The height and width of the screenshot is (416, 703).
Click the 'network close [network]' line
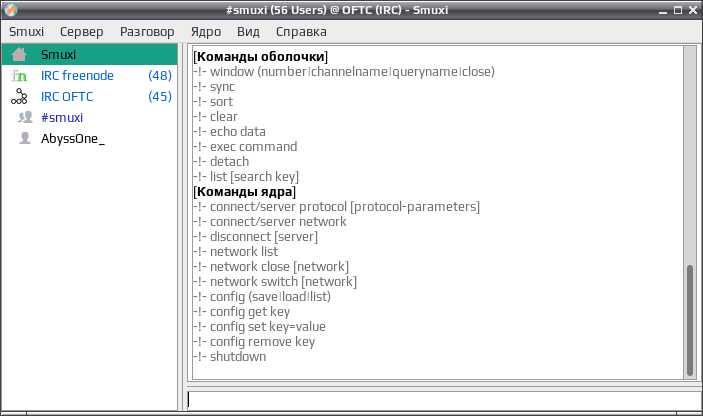point(271,267)
